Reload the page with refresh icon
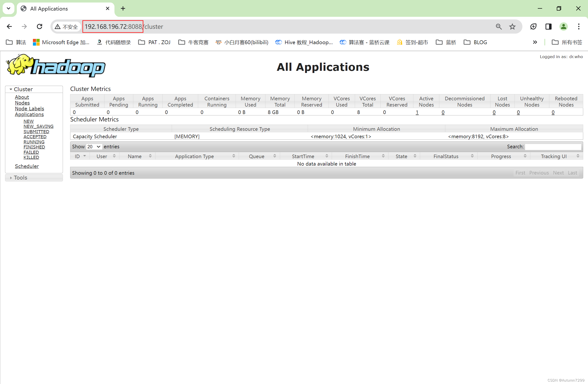 (x=40, y=26)
